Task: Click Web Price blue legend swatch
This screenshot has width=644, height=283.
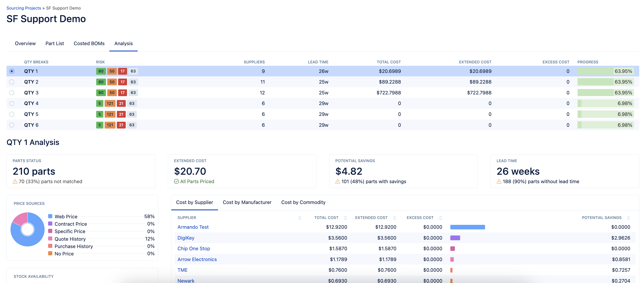Action: pos(50,216)
